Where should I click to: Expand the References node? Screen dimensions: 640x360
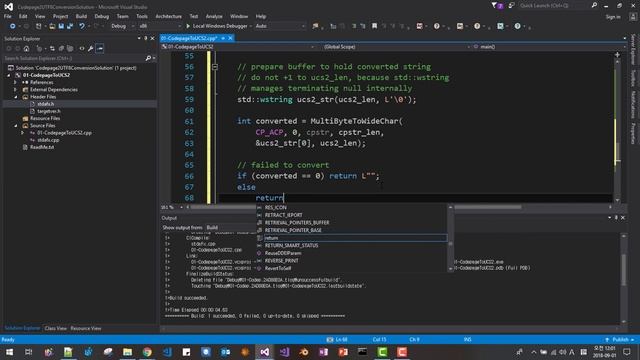pyautogui.click(x=16, y=82)
